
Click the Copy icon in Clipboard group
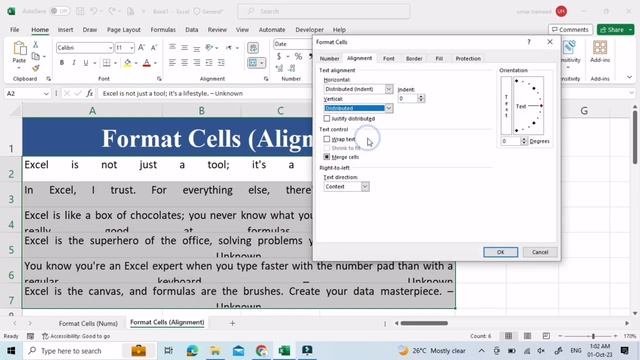pos(36,56)
